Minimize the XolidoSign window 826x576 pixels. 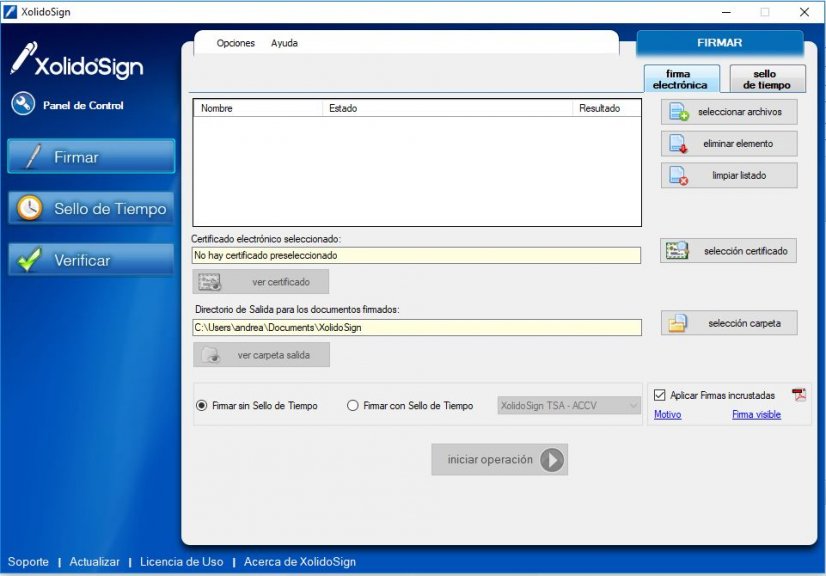(x=726, y=12)
